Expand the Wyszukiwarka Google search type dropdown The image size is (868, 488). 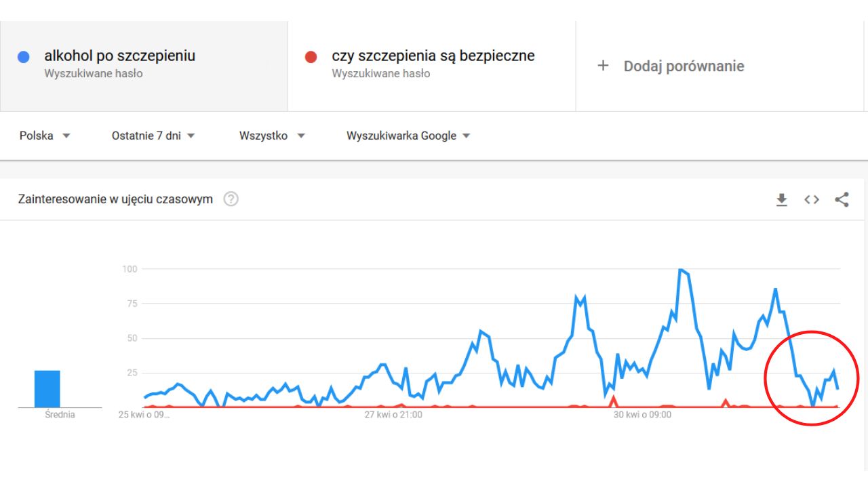408,136
